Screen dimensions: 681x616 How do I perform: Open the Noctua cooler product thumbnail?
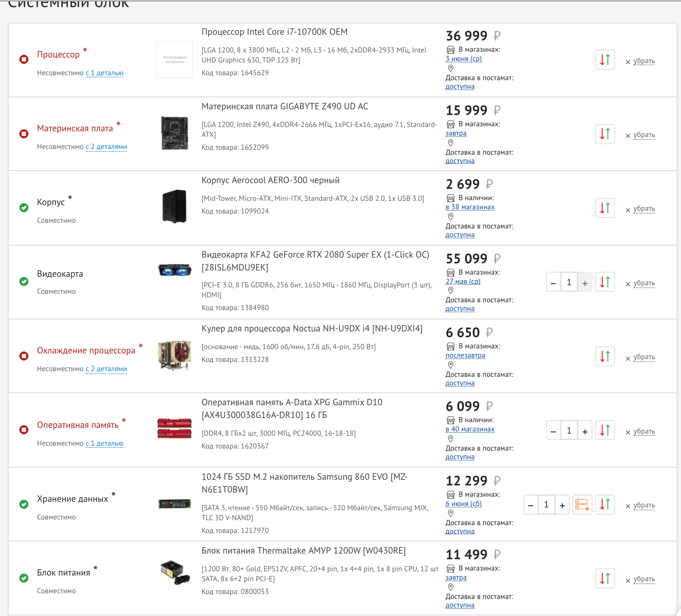coord(174,356)
